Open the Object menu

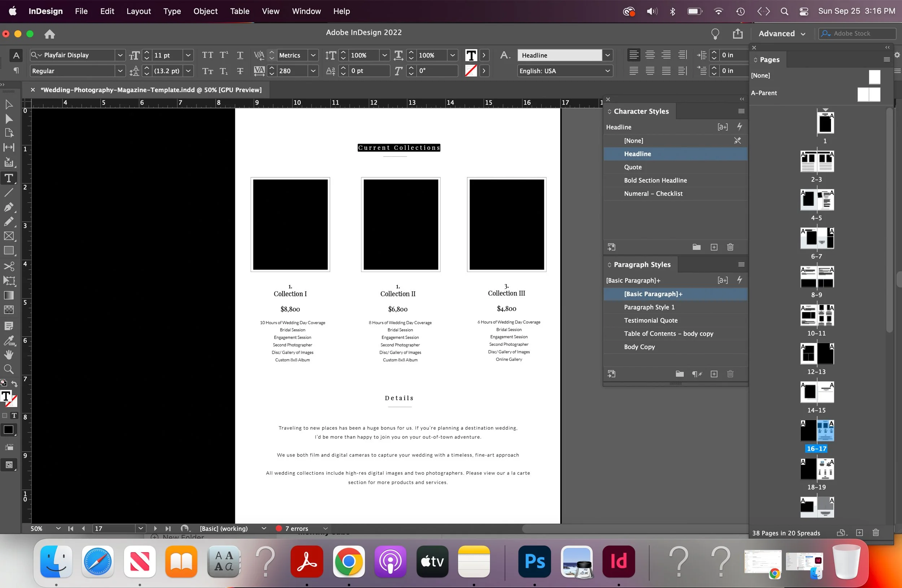coord(205,12)
